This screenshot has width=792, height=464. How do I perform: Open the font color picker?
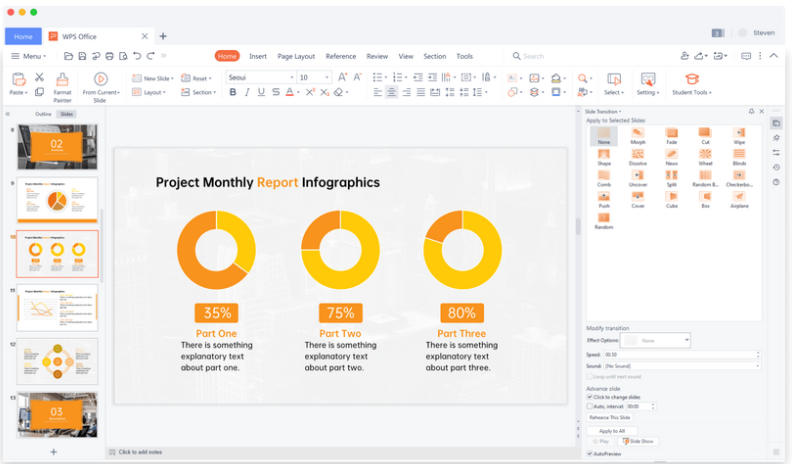[x=298, y=92]
